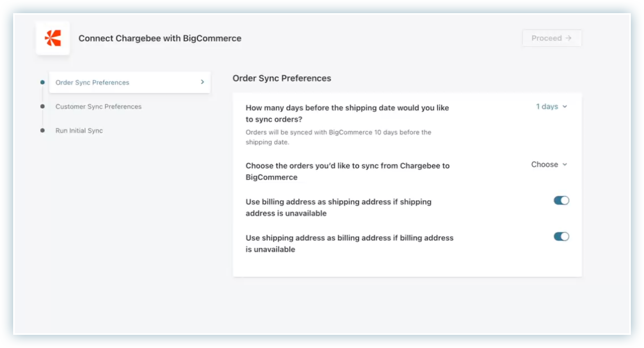This screenshot has width=644, height=348.
Task: Click the Chargebee logo icon
Action: click(53, 38)
